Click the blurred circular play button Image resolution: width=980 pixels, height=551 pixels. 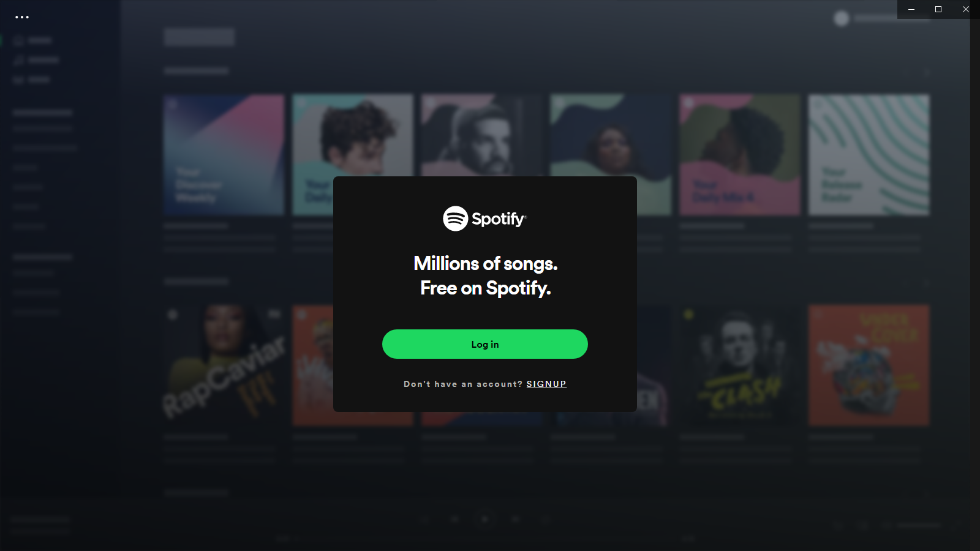click(484, 519)
